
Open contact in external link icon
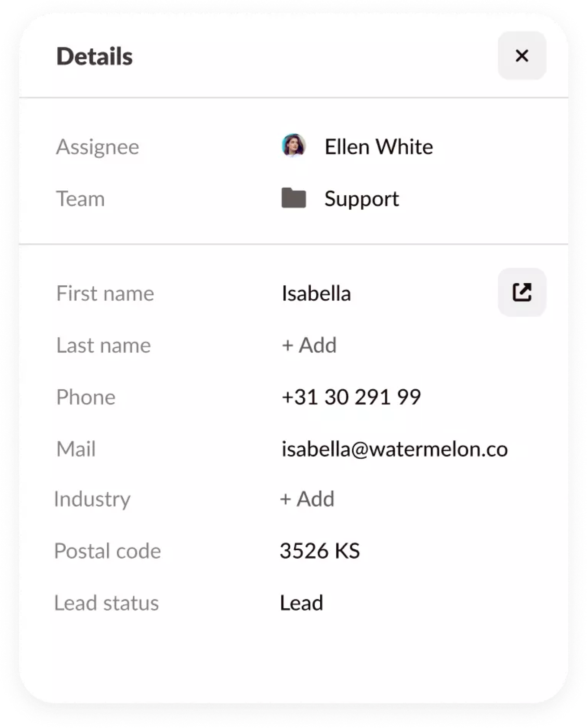coord(522,293)
